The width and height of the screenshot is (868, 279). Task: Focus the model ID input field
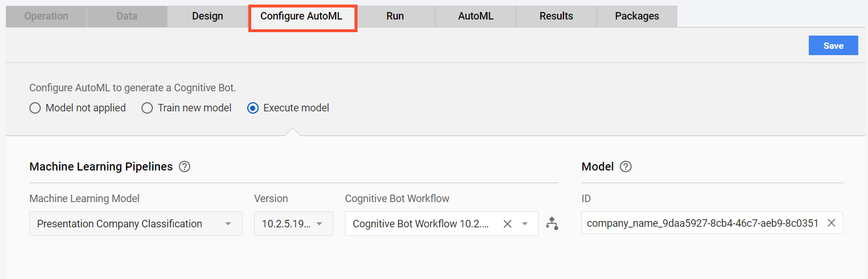(x=702, y=223)
